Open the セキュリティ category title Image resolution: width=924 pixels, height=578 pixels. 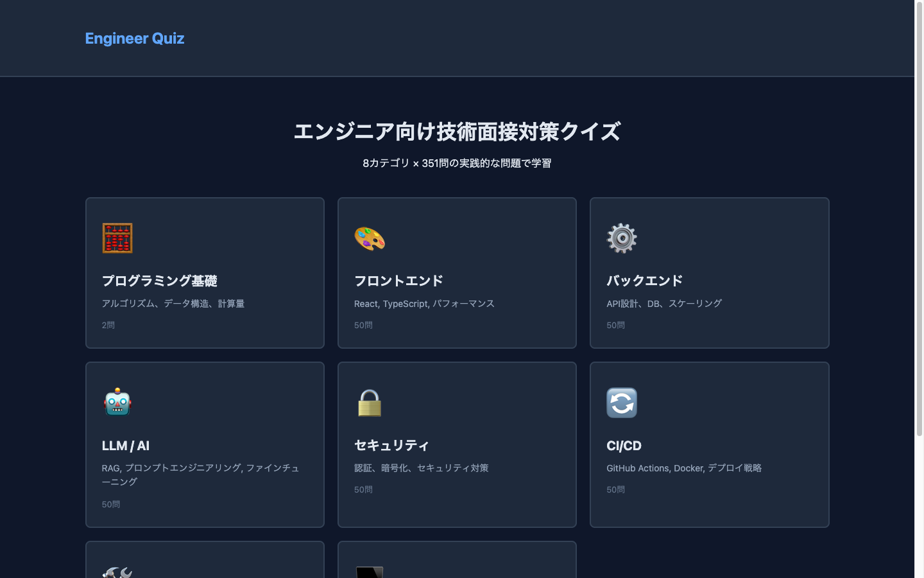click(x=391, y=446)
